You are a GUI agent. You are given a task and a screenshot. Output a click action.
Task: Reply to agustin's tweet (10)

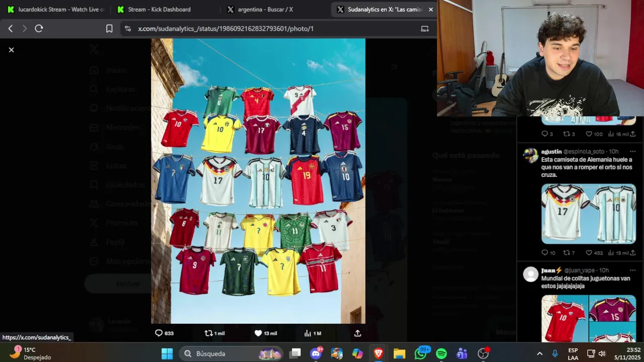point(548,253)
